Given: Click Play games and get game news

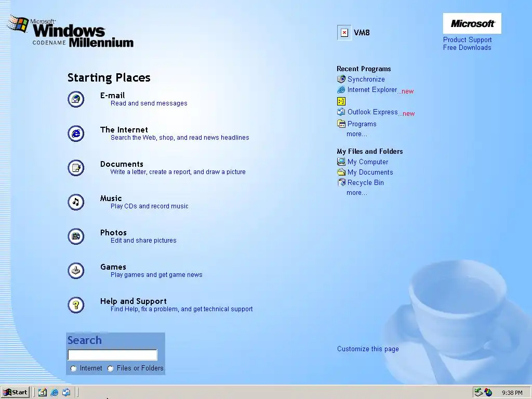Looking at the screenshot, I should tap(156, 274).
